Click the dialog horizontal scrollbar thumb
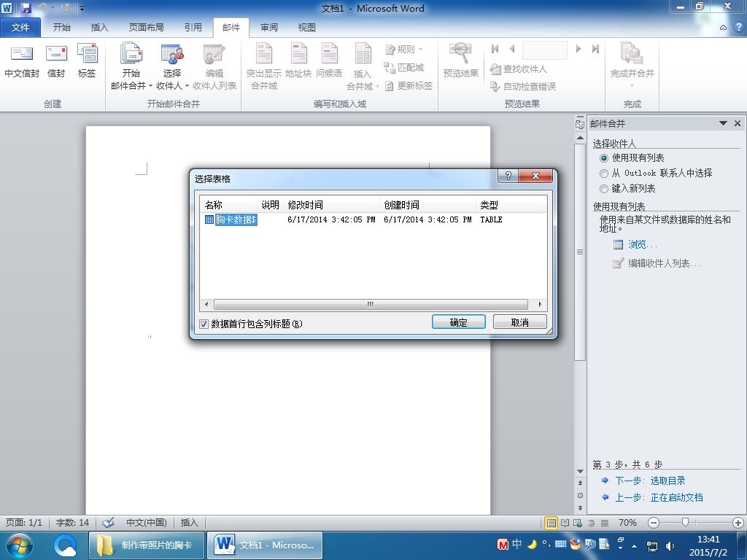This screenshot has width=747, height=560. [x=371, y=304]
